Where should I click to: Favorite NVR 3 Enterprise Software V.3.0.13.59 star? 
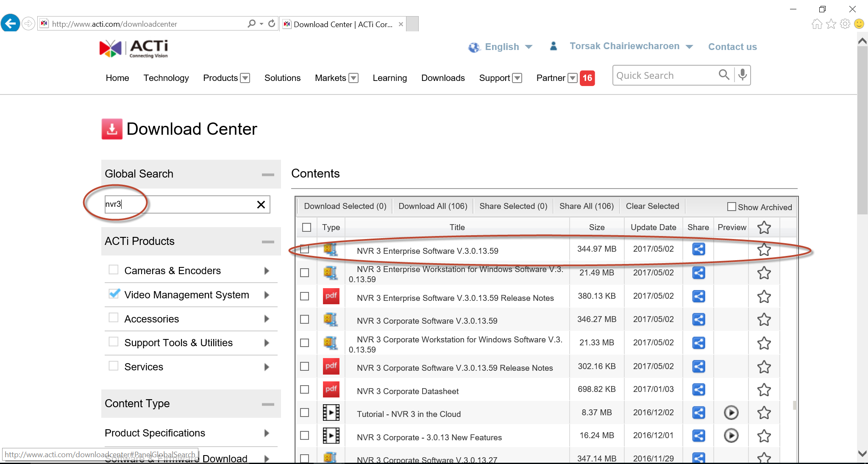[x=764, y=249]
